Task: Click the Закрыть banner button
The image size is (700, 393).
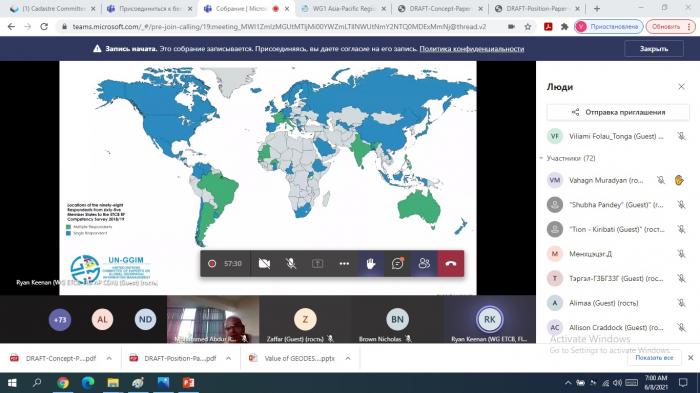Action: (x=654, y=49)
